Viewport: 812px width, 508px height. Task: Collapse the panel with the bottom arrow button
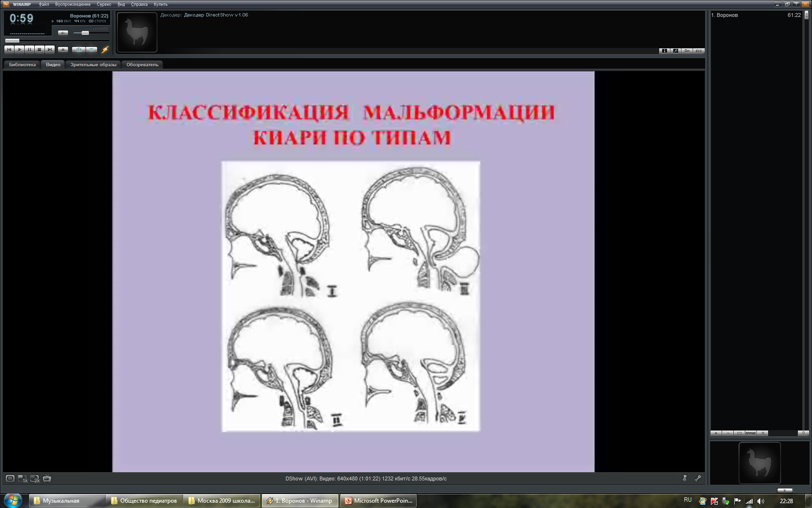click(x=784, y=490)
